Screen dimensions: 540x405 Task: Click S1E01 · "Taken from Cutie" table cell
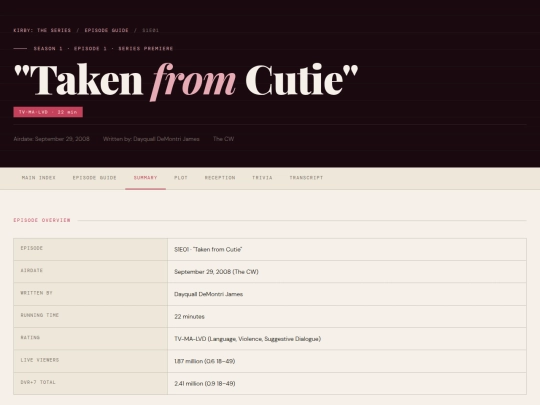(x=347, y=249)
